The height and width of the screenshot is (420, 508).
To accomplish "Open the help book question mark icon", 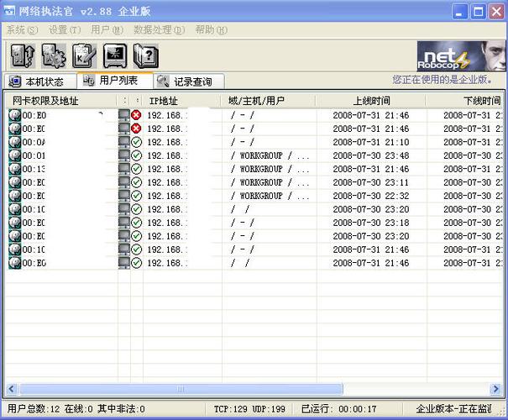I will 146,55.
